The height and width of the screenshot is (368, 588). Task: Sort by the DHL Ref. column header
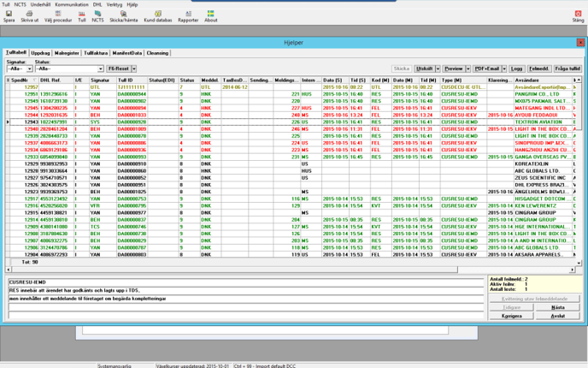(56, 80)
